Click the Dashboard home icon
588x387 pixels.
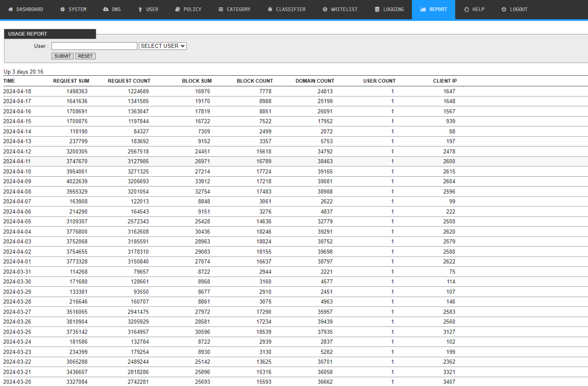coord(10,9)
